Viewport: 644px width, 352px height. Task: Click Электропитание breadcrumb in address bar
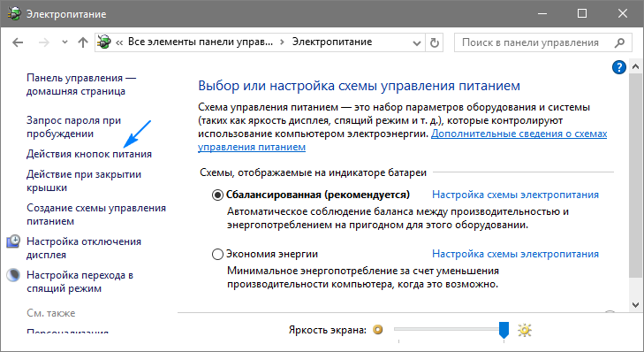pos(332,42)
